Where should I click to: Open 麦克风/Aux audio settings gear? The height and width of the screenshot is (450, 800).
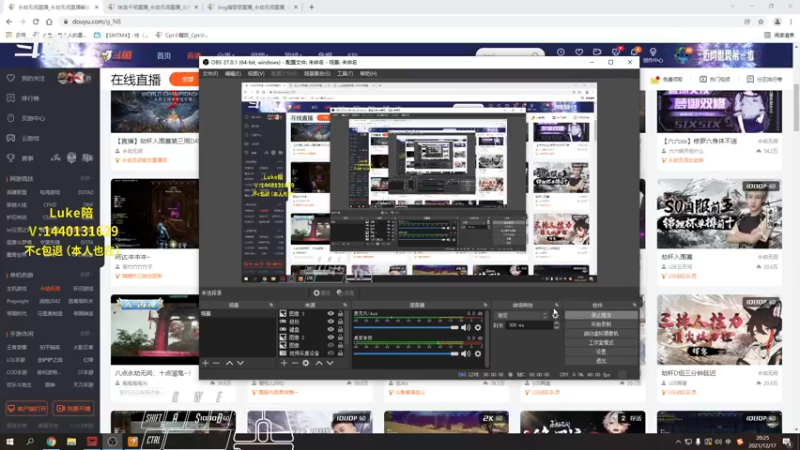click(x=478, y=328)
